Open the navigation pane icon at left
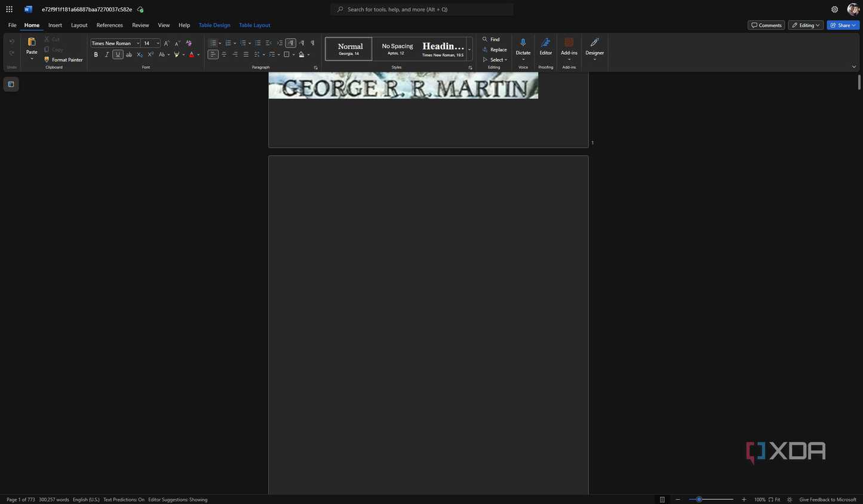 click(11, 84)
